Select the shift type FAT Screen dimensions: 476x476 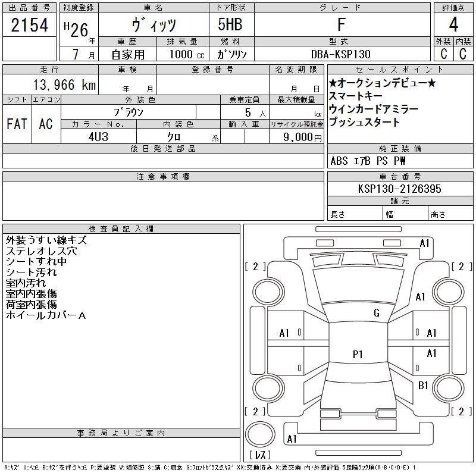point(17,124)
